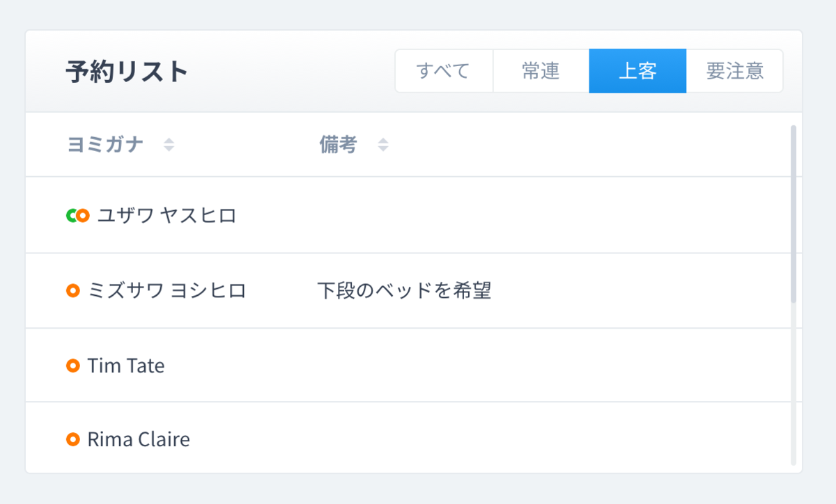Sort by the 備考 column header
This screenshot has height=504, width=836.
339,145
